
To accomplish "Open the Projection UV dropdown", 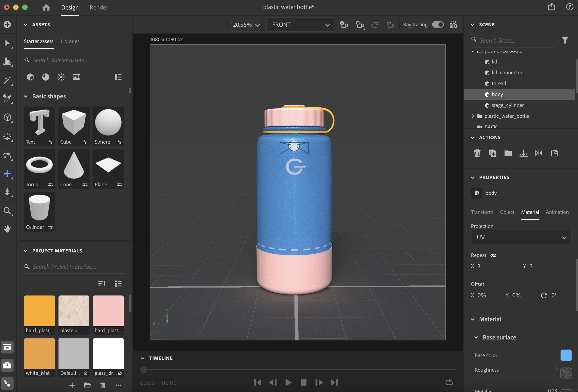I will [x=521, y=237].
